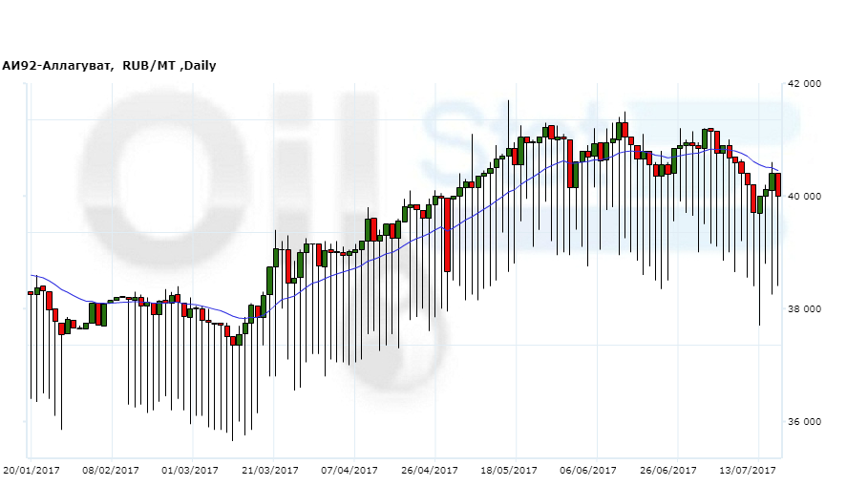Pick the 26/04/2017 date label
Image resolution: width=868 pixels, height=486 pixels.
tap(431, 470)
